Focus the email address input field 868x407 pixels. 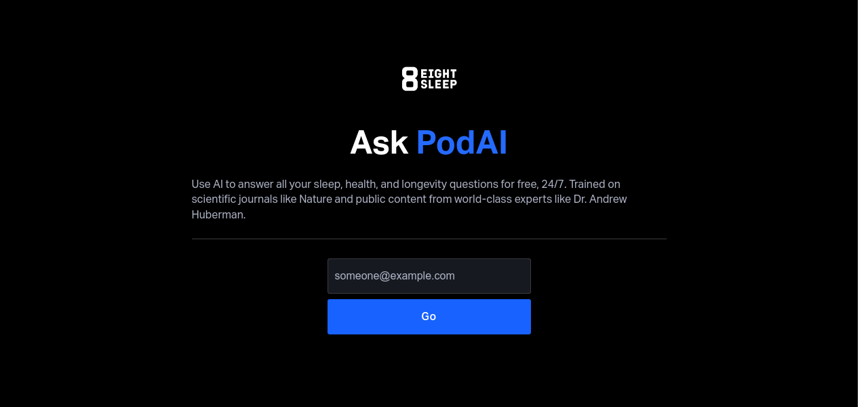point(429,276)
